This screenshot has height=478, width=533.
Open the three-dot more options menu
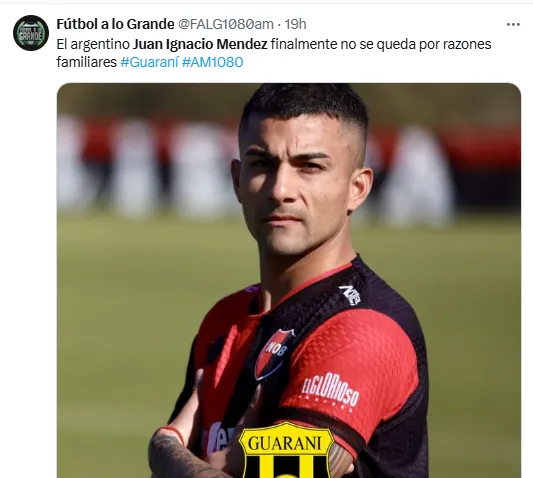click(x=513, y=24)
